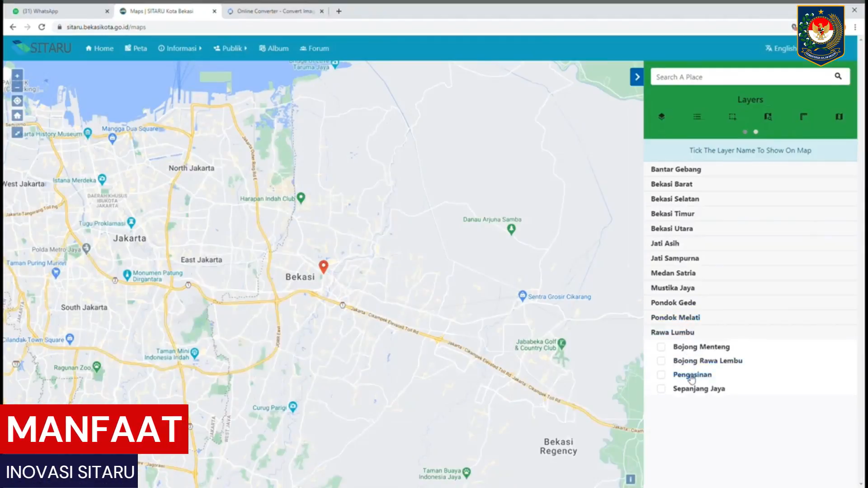Expand the Bekasi Barat district list
Viewport: 868px width, 488px height.
point(750,184)
